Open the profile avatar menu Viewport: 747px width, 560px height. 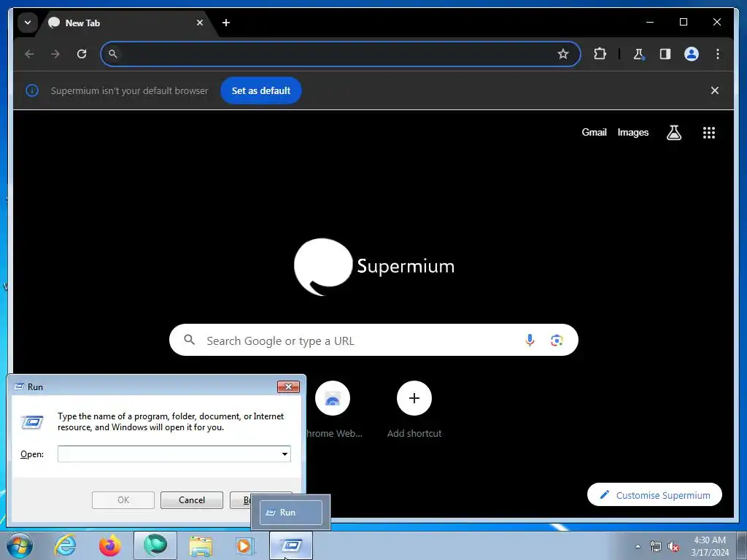click(692, 54)
